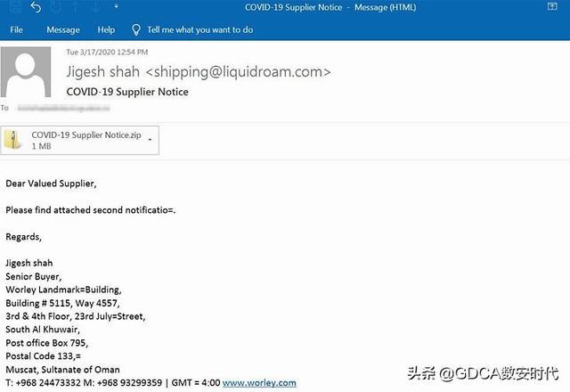570x392 pixels.
Task: Click the sender's gray avatar picture
Action: pyautogui.click(x=26, y=71)
